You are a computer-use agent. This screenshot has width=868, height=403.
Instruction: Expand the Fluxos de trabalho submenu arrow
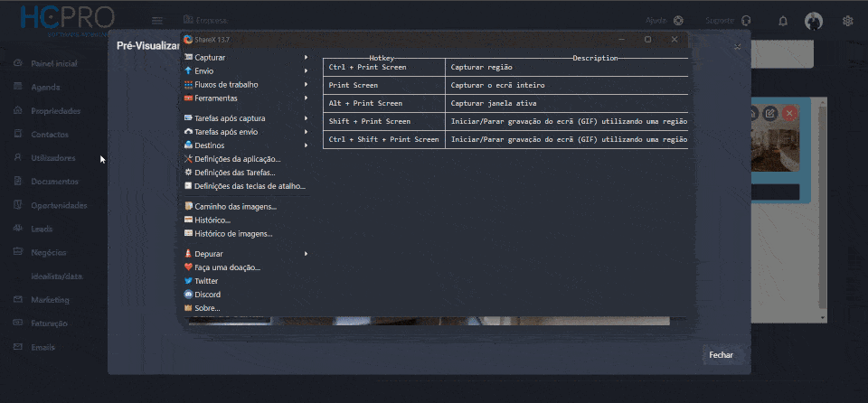pos(306,85)
